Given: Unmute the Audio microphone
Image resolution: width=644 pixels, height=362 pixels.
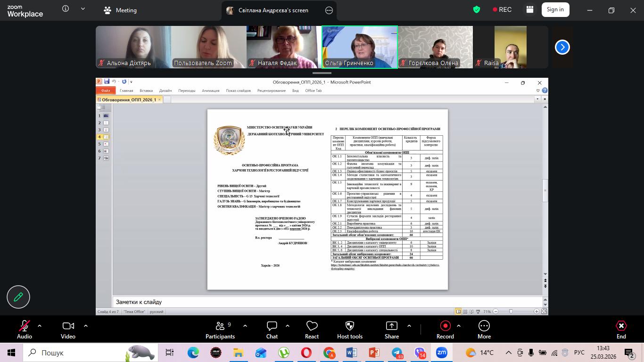Looking at the screenshot, I should pos(24,329).
